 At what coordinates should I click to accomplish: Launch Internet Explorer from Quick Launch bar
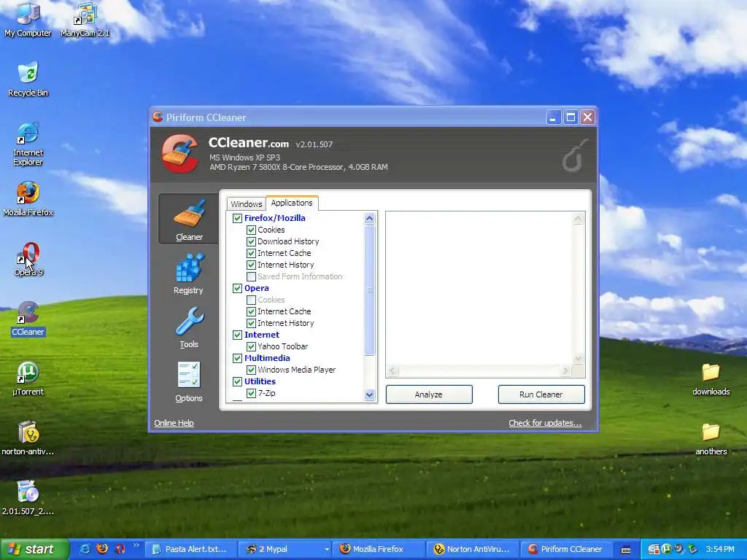click(x=85, y=549)
